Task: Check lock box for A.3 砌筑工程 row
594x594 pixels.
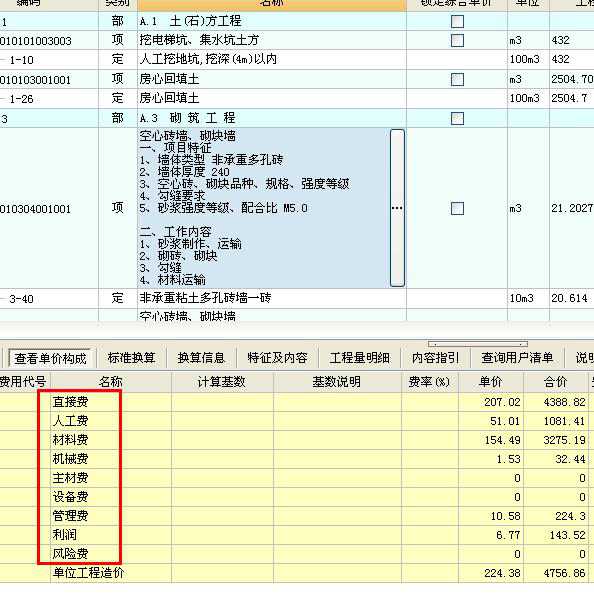Action: point(457,118)
